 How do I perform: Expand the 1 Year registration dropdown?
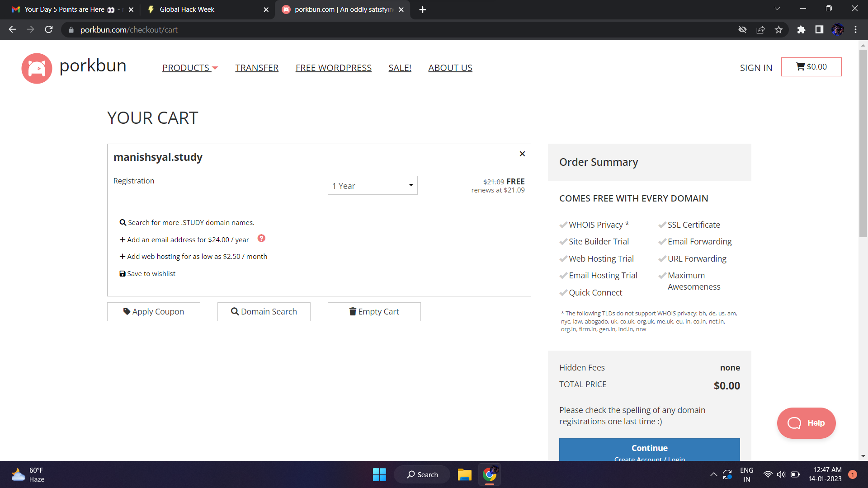coord(372,186)
